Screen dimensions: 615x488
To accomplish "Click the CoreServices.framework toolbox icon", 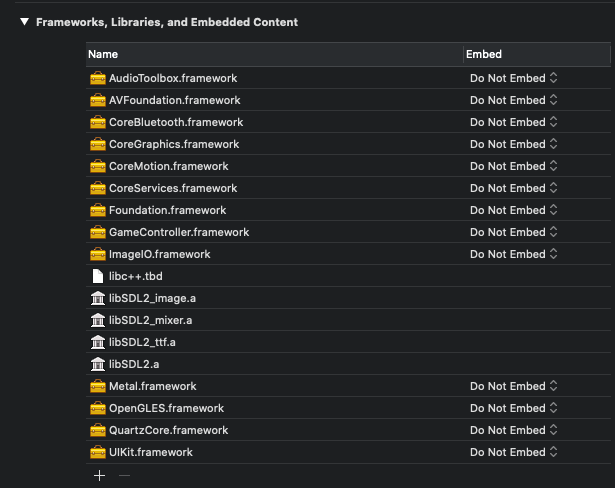I will pyautogui.click(x=98, y=188).
